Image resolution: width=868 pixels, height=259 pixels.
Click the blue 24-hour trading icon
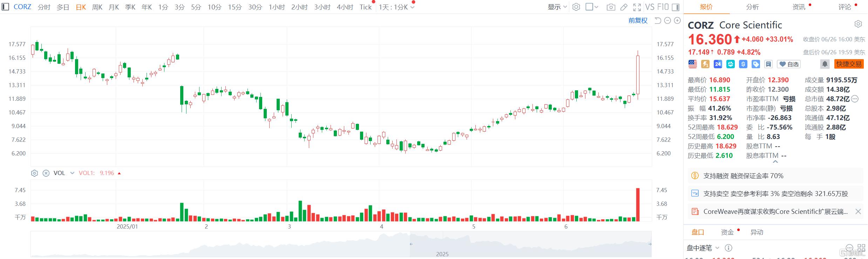tap(718, 64)
